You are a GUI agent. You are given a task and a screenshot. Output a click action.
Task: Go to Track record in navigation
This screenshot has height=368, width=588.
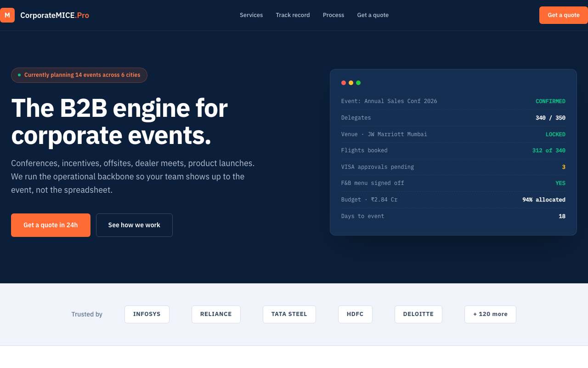[x=293, y=15]
